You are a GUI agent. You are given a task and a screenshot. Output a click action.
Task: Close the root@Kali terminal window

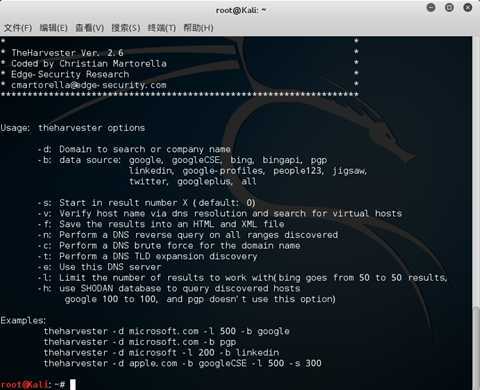click(x=468, y=7)
